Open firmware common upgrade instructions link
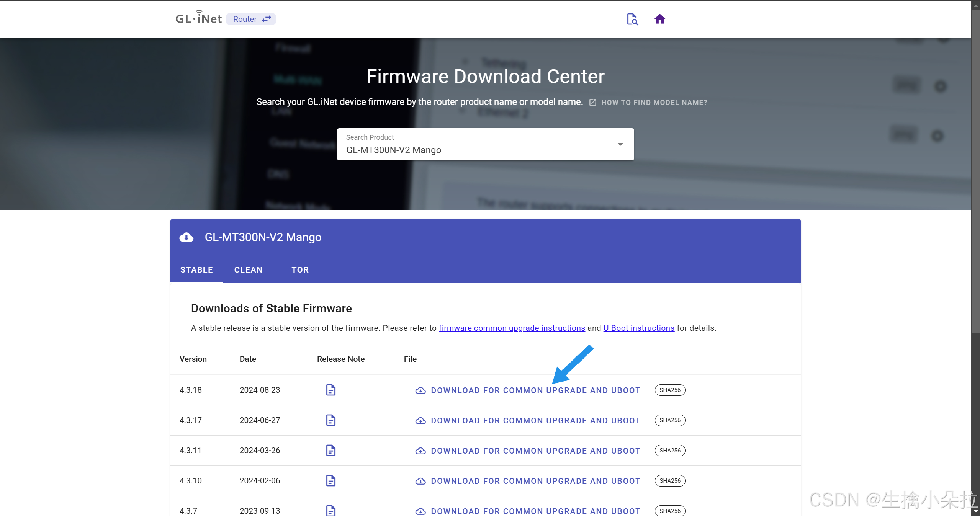Screen dimensions: 980x516 pyautogui.click(x=512, y=328)
